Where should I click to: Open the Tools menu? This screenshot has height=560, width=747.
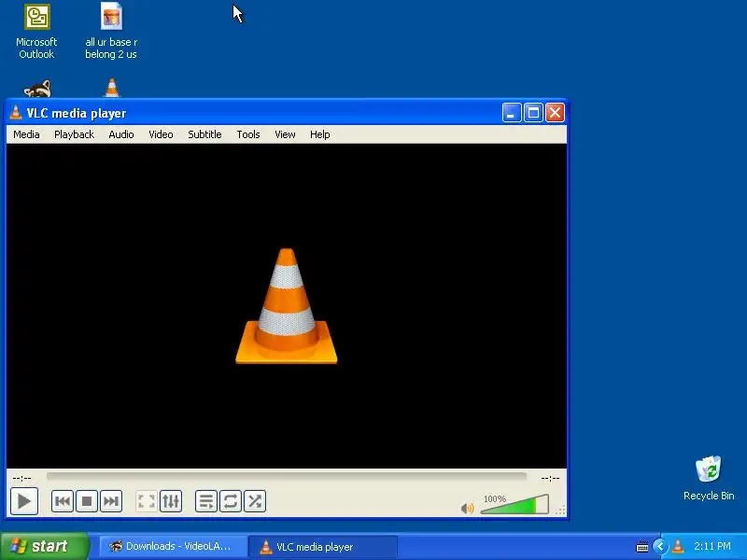coord(248,134)
